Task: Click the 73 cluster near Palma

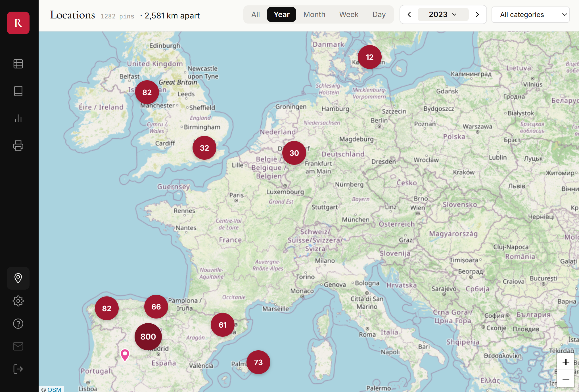Action: coord(258,362)
